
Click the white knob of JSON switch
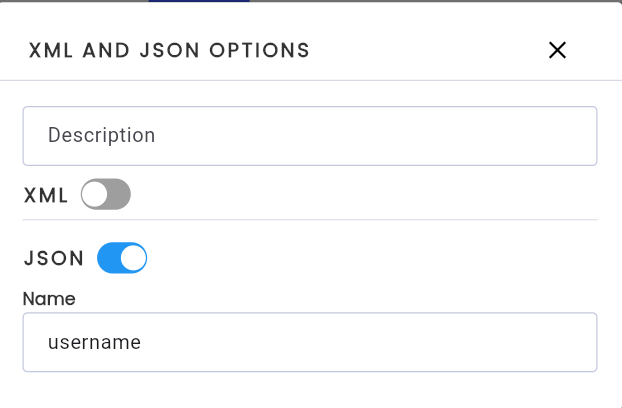133,258
